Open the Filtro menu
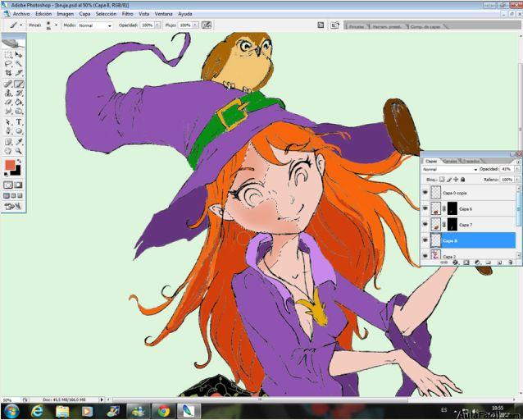Image resolution: width=523 pixels, height=420 pixels. [127, 14]
